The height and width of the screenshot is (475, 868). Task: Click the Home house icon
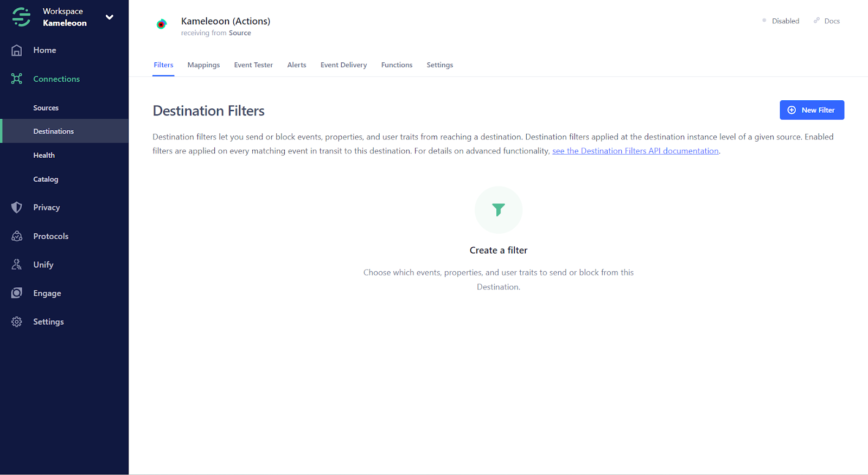[17, 50]
